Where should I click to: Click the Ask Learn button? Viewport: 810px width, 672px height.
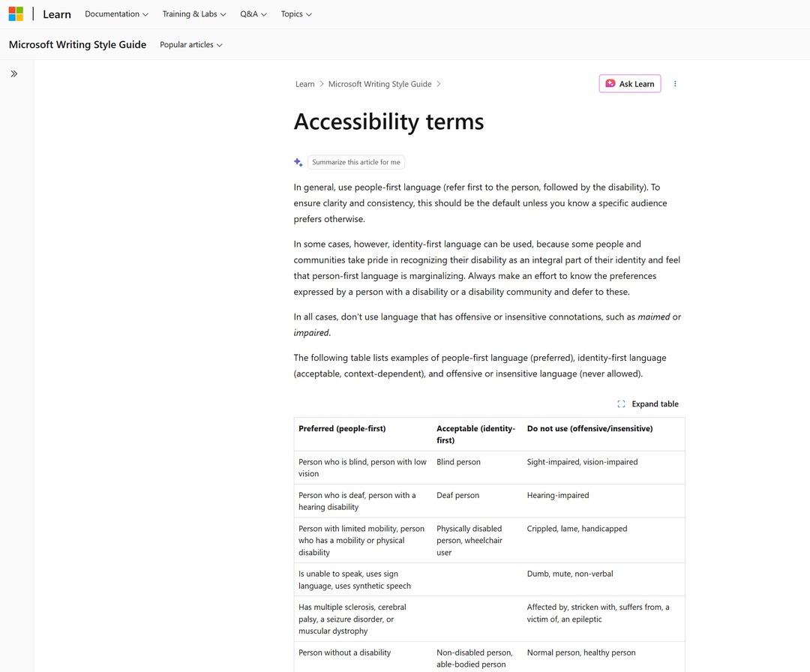point(630,84)
